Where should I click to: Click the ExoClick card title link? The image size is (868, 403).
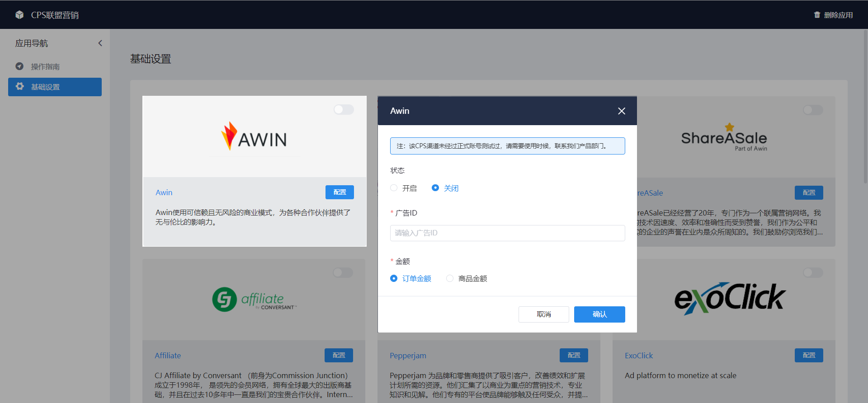639,356
